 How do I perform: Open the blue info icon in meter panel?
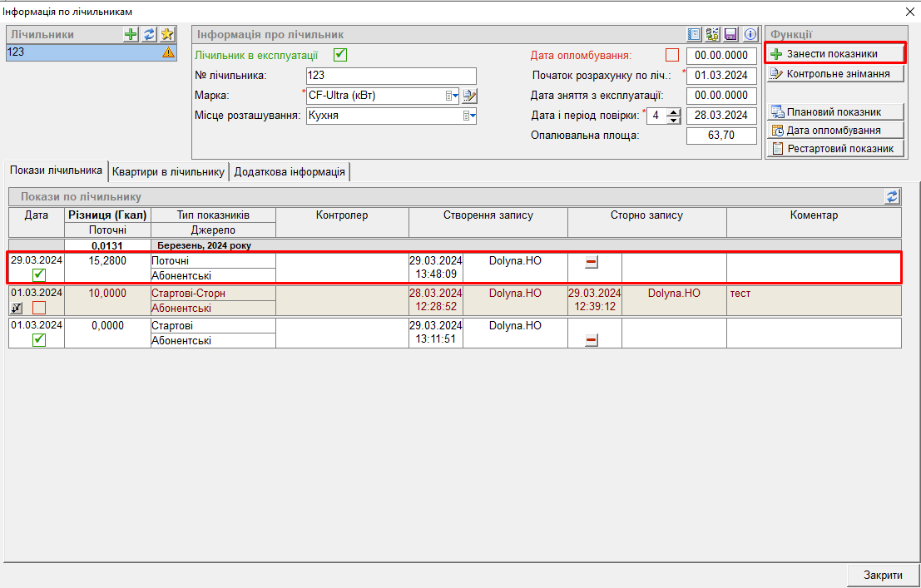[x=750, y=34]
